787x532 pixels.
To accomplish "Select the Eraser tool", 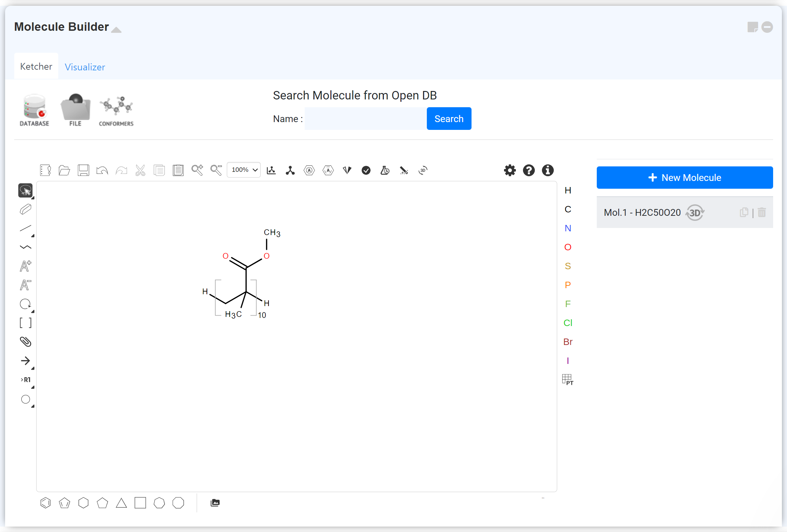I will [25, 209].
